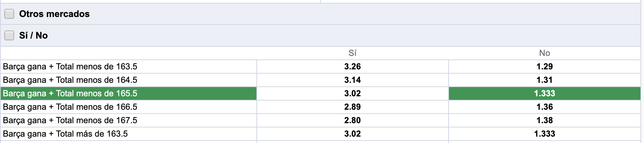The width and height of the screenshot is (644, 143).
Task: Pick No 1.333 for Total más 163.5
Action: tap(545, 134)
